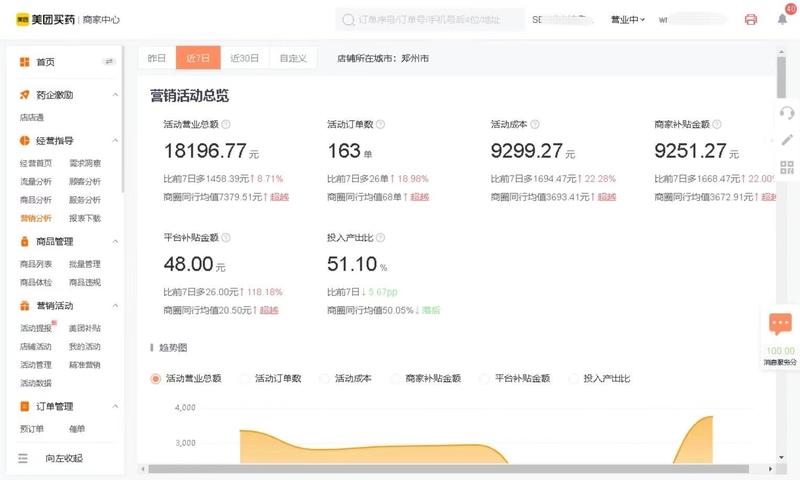The width and height of the screenshot is (800, 480).
Task: Click 落后 link under 投入产出比
Action: [x=431, y=310]
